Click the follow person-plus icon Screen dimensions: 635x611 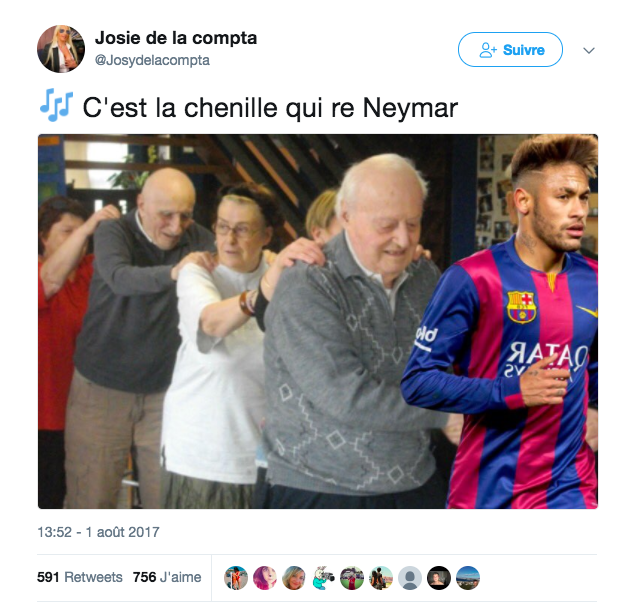[x=488, y=50]
